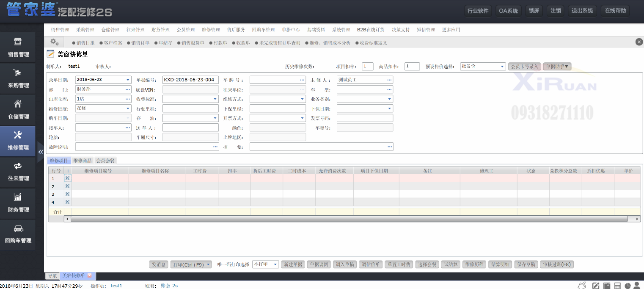Expand 维修进度 dropdown
The width and height of the screenshot is (644, 289).
tap(128, 108)
